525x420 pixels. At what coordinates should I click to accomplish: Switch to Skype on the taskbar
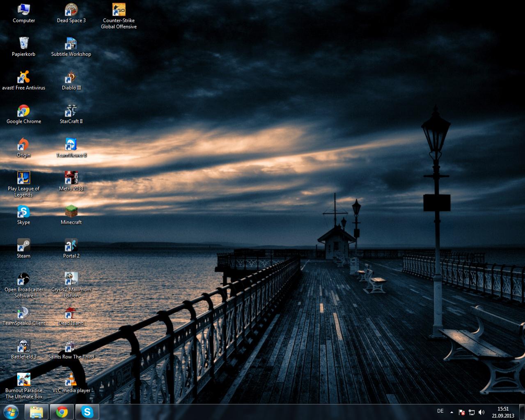87,412
